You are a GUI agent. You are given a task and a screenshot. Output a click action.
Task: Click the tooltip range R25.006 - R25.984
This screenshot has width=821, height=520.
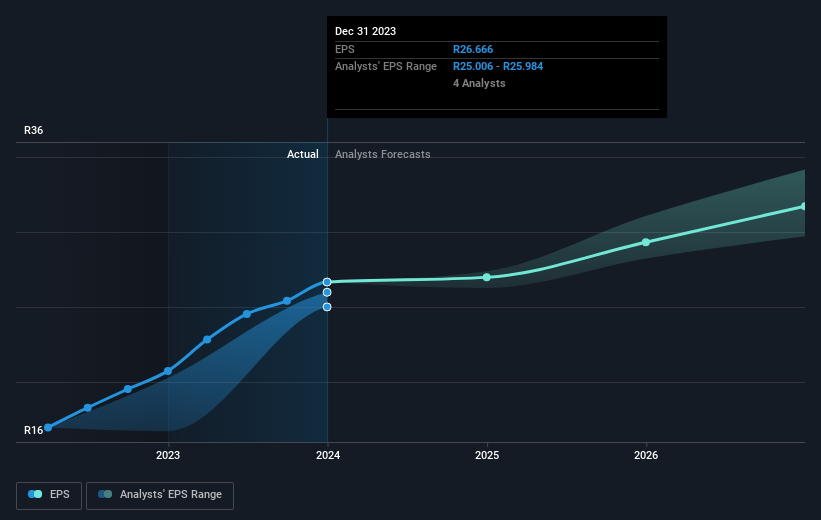[x=498, y=67]
